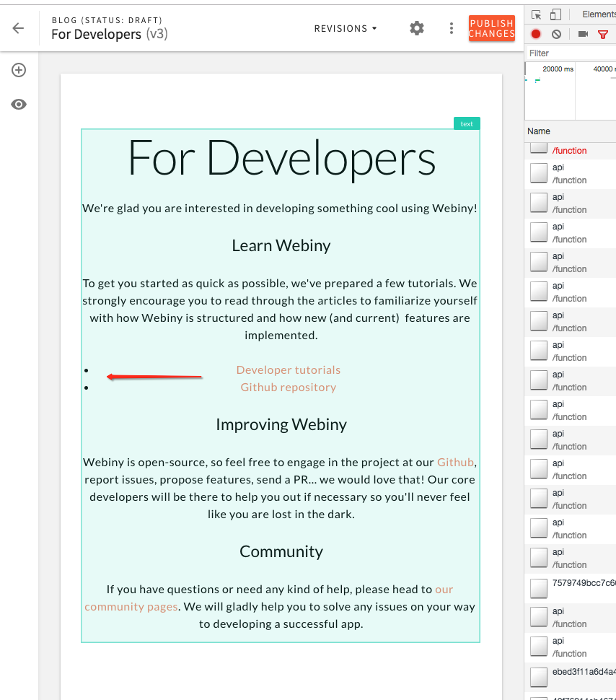Click the plus icon to add an element
The image size is (616, 700).
18,70
